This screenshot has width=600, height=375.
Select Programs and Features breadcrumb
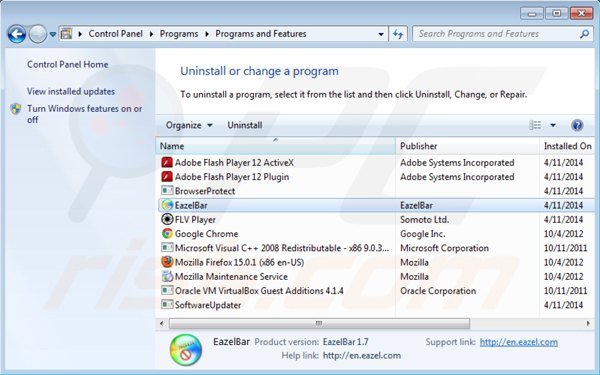(261, 34)
